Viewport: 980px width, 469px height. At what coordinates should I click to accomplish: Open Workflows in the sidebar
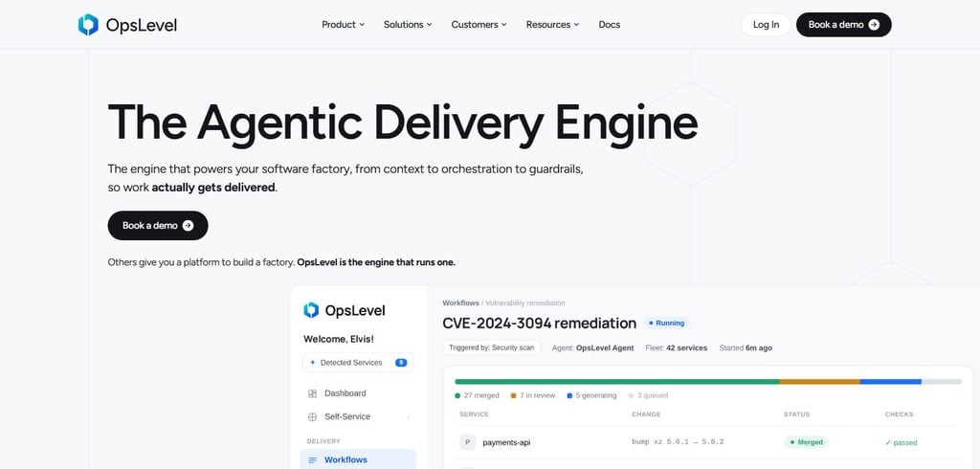[358, 459]
